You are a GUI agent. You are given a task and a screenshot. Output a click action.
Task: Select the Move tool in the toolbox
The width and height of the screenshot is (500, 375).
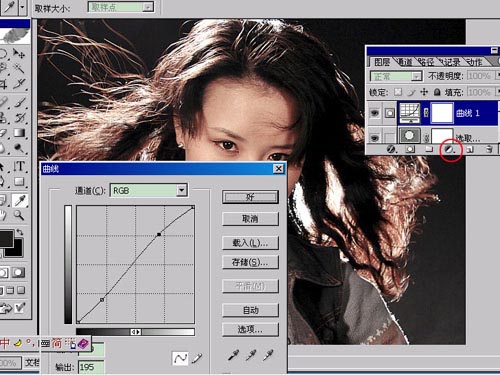point(19,53)
